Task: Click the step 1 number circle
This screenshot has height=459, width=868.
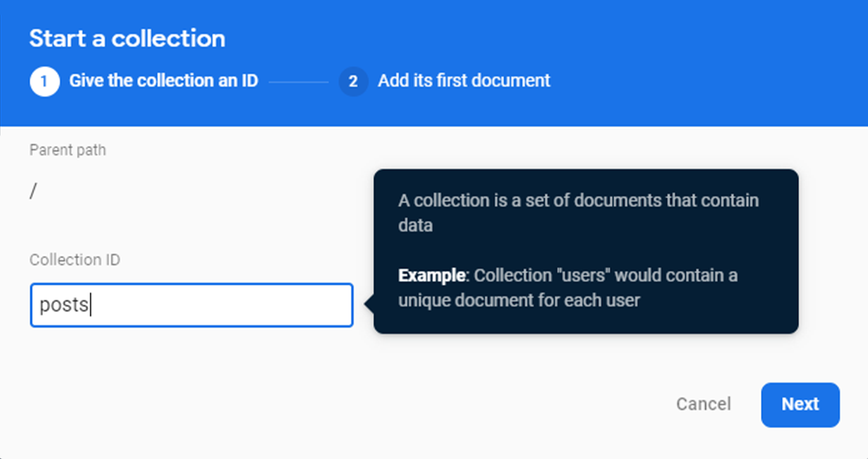Action: (x=44, y=81)
